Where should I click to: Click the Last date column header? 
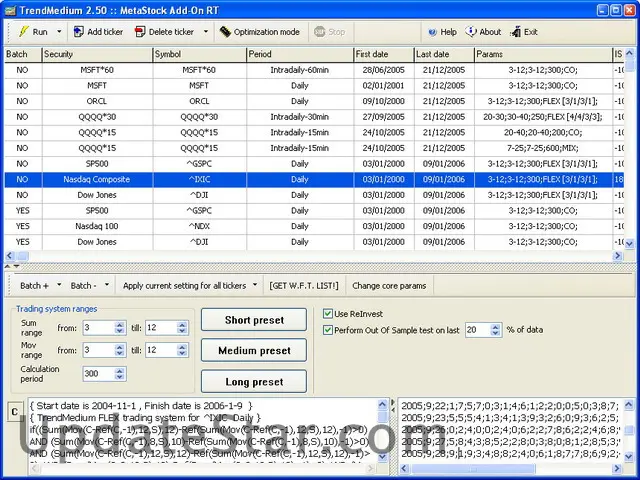pyautogui.click(x=444, y=54)
